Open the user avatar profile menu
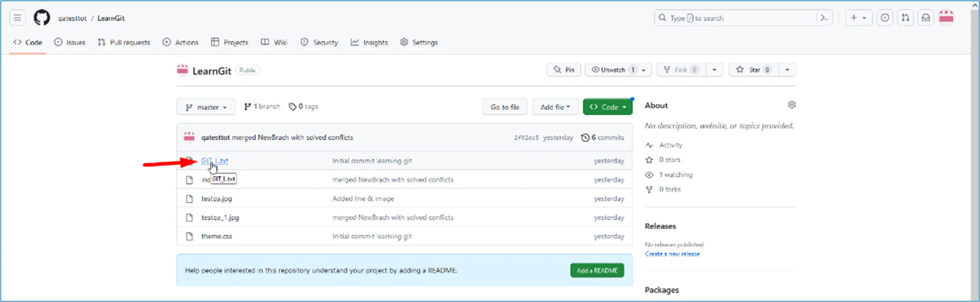This screenshot has width=980, height=302. coord(946,18)
